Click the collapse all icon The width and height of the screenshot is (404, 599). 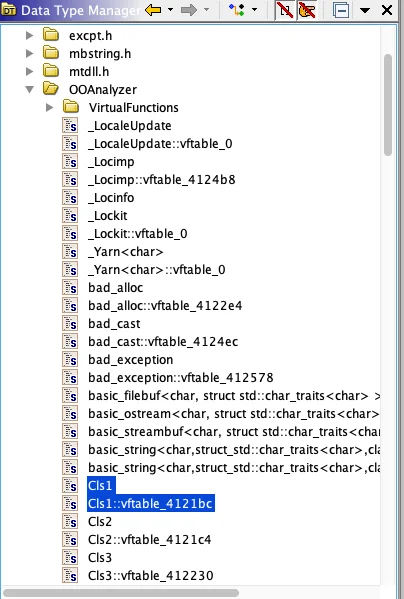(x=341, y=10)
